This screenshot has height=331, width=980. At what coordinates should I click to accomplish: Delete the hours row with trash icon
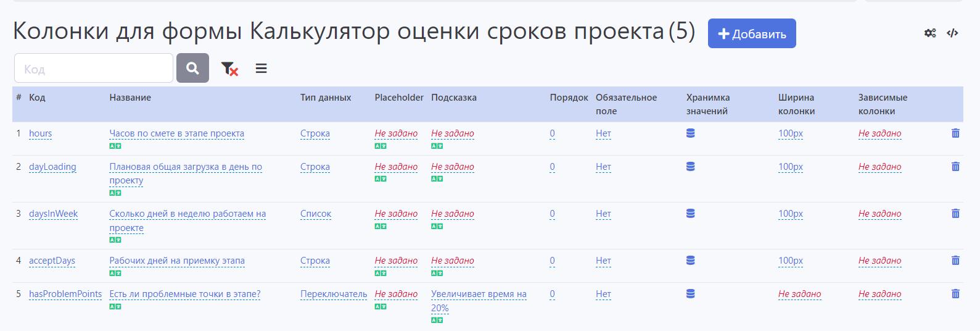tap(955, 133)
